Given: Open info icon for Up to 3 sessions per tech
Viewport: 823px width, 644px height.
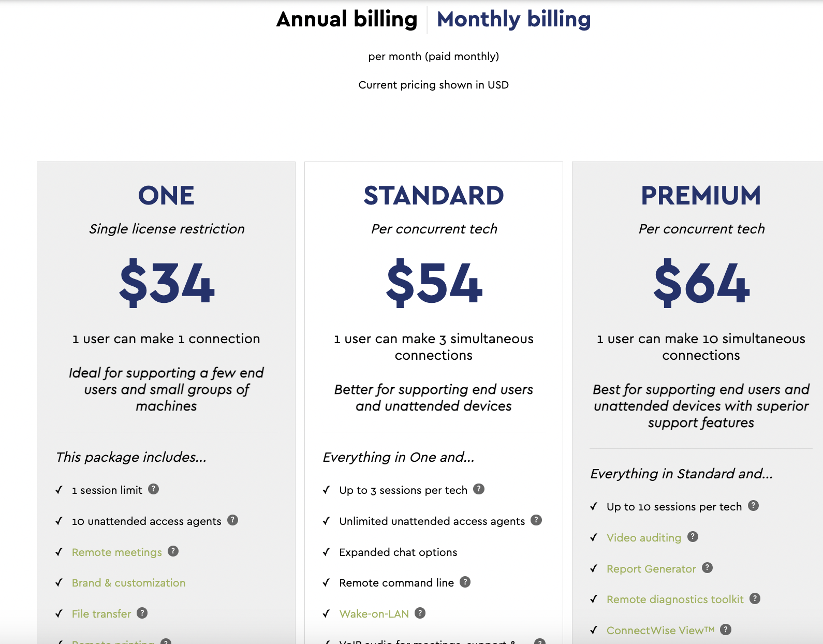Looking at the screenshot, I should tap(479, 489).
